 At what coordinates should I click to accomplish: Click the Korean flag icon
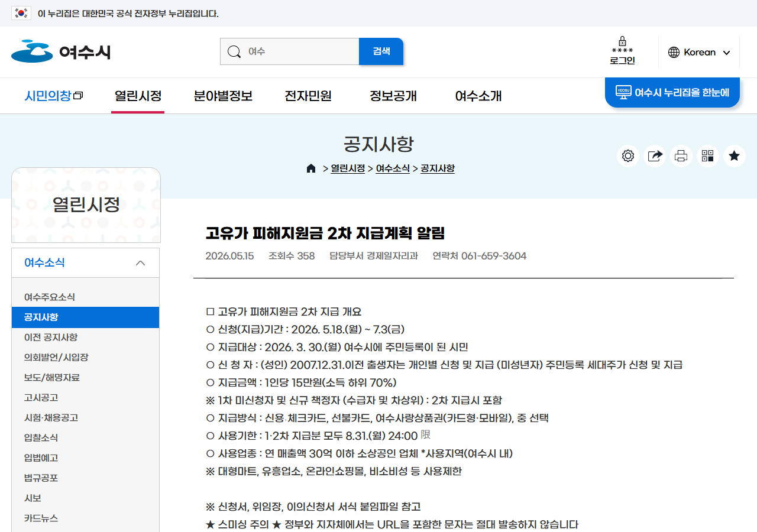click(21, 13)
